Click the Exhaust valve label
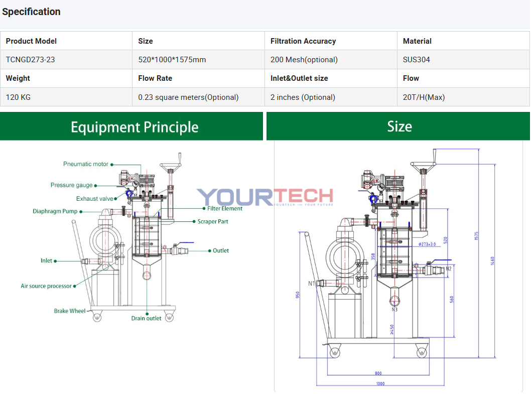This screenshot has width=532, height=395. 95,199
